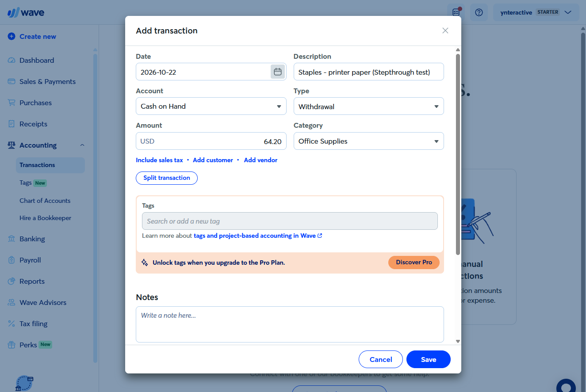Close the Add transaction dialog
Image resolution: width=586 pixels, height=392 pixels.
[445, 30]
